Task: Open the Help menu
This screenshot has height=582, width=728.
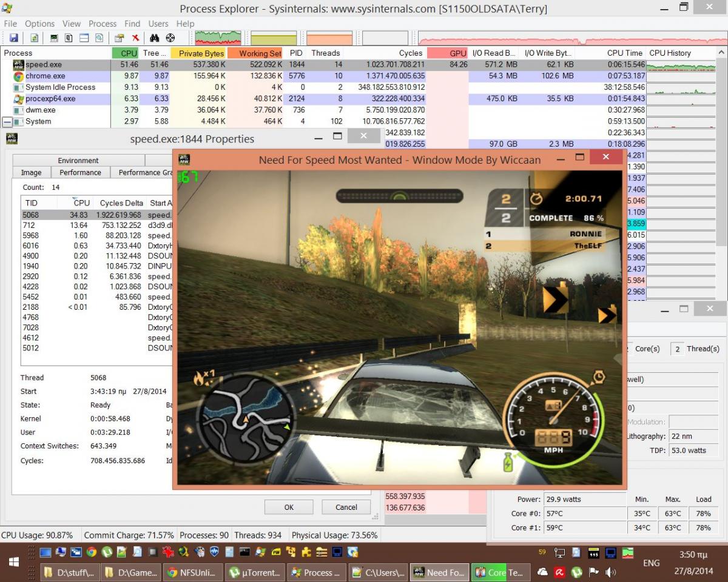Action: 185,24
